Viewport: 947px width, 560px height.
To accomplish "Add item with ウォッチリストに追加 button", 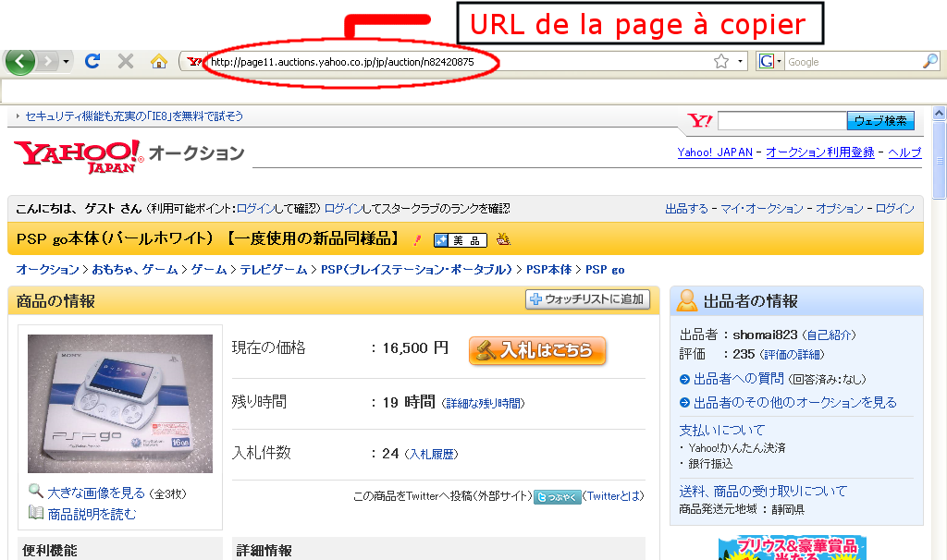I will 587,299.
